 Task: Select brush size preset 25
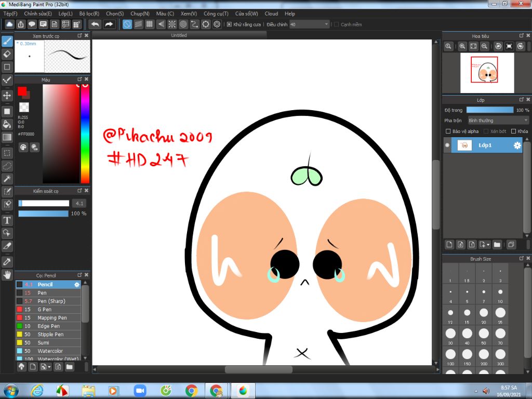point(500,315)
